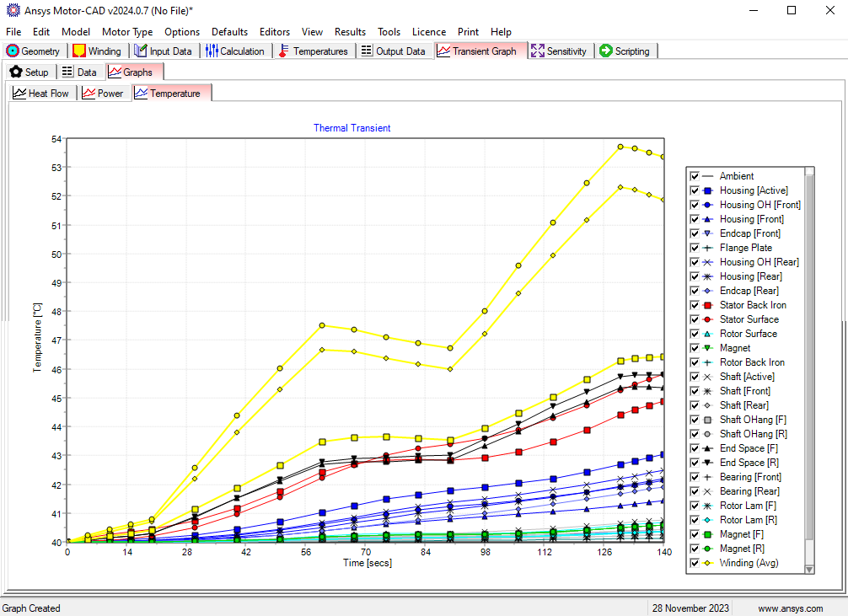Click the Temperature graph icon
Viewport: 848px width, 616px height.
point(141,93)
